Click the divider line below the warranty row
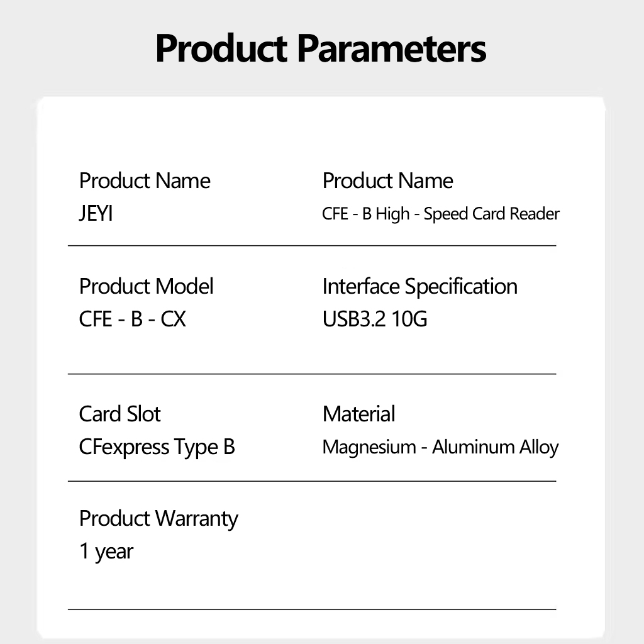Screen dimensions: 644x644 pos(312,609)
